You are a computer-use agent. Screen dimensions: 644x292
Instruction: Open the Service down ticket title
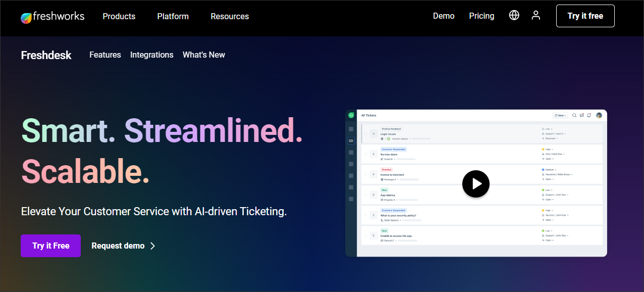point(389,154)
